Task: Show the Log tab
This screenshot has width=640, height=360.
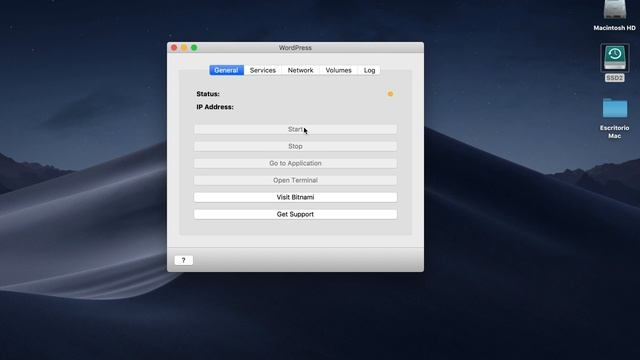Action: coord(369,70)
